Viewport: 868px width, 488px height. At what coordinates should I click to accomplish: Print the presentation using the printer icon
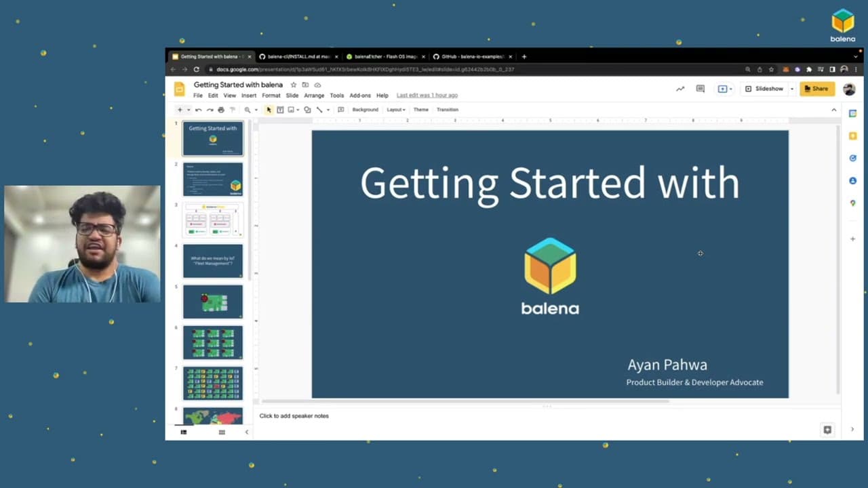pyautogui.click(x=221, y=110)
